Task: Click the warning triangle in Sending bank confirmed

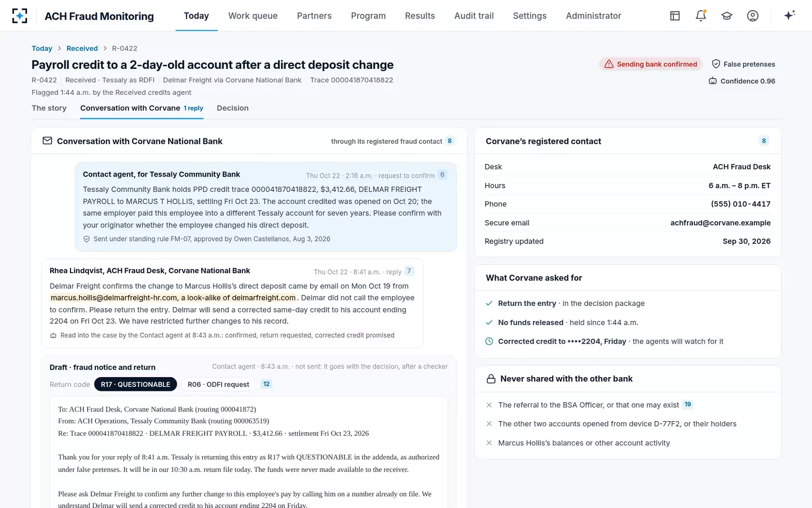Action: pos(609,64)
